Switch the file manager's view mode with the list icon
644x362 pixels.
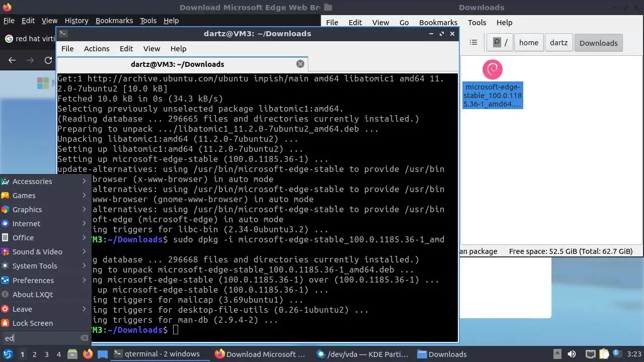click(x=473, y=43)
